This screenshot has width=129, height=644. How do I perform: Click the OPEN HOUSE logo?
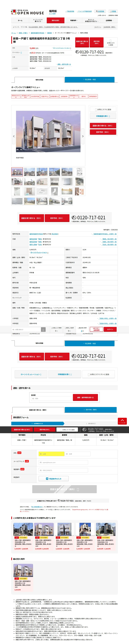click(27, 12)
